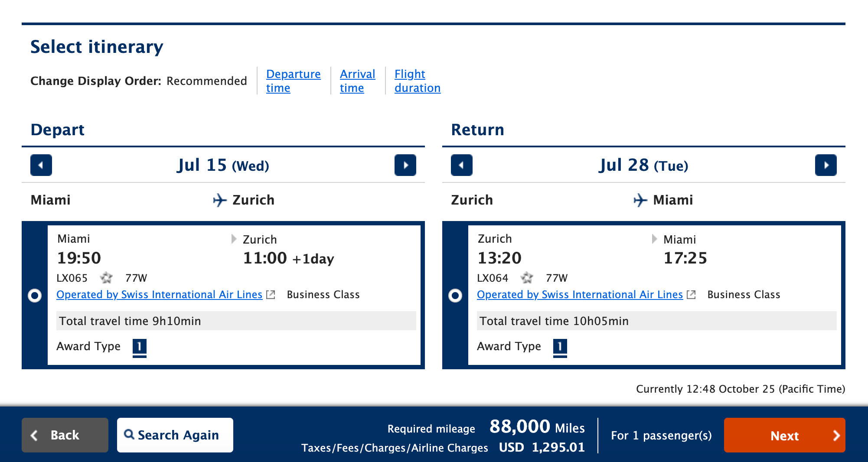
Task: Select the LX064 Zurich to Miami flight radio
Action: (x=455, y=296)
